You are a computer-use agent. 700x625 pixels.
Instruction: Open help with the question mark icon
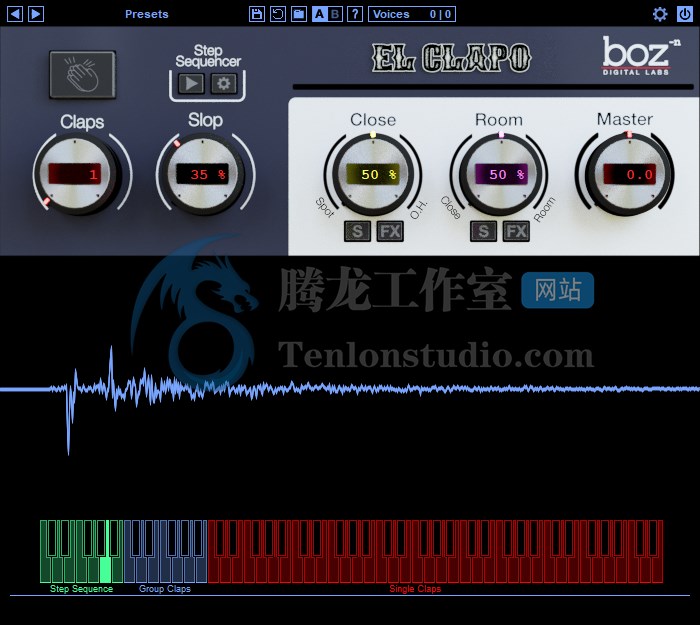click(x=355, y=14)
